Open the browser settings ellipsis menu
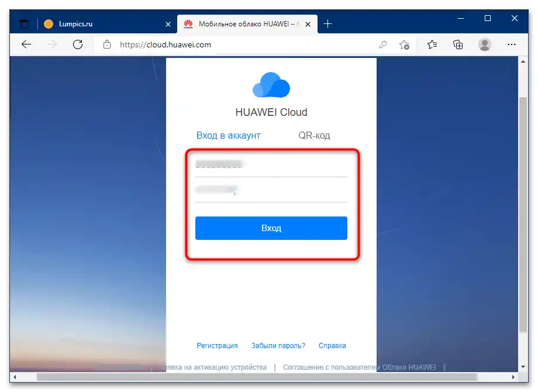538x392 pixels. click(x=512, y=44)
